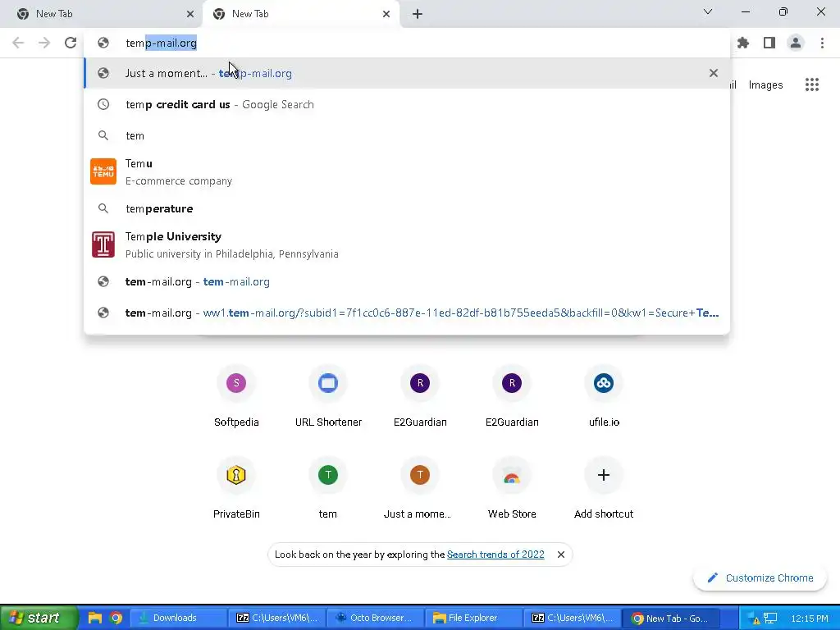
Task: Open the second 7z C:\Users\VM6 taskbar item
Action: click(x=572, y=618)
